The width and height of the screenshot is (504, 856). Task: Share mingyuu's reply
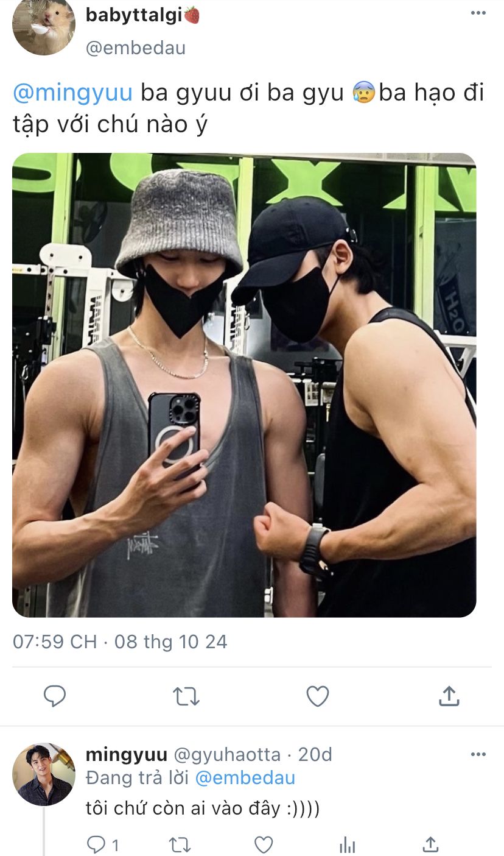pyautogui.click(x=430, y=844)
